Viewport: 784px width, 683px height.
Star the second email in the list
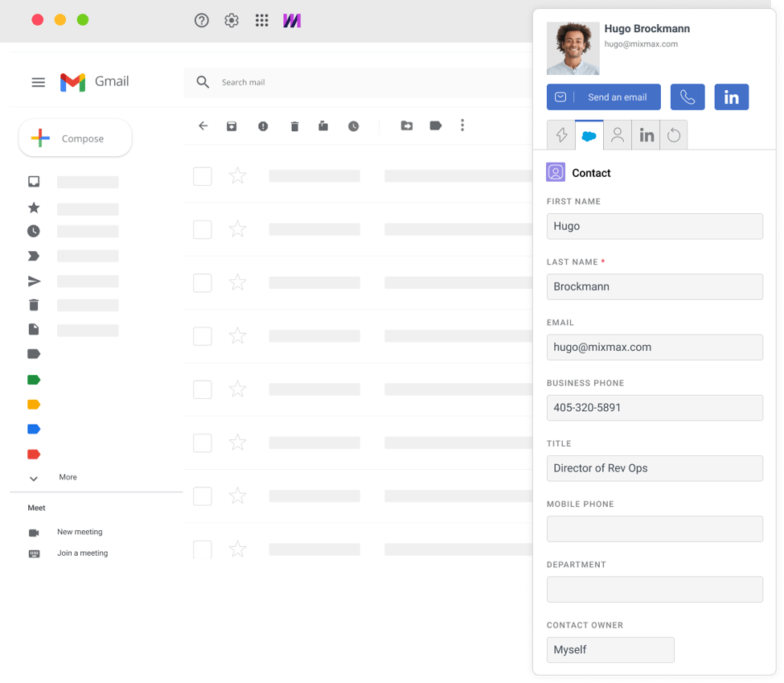237,229
